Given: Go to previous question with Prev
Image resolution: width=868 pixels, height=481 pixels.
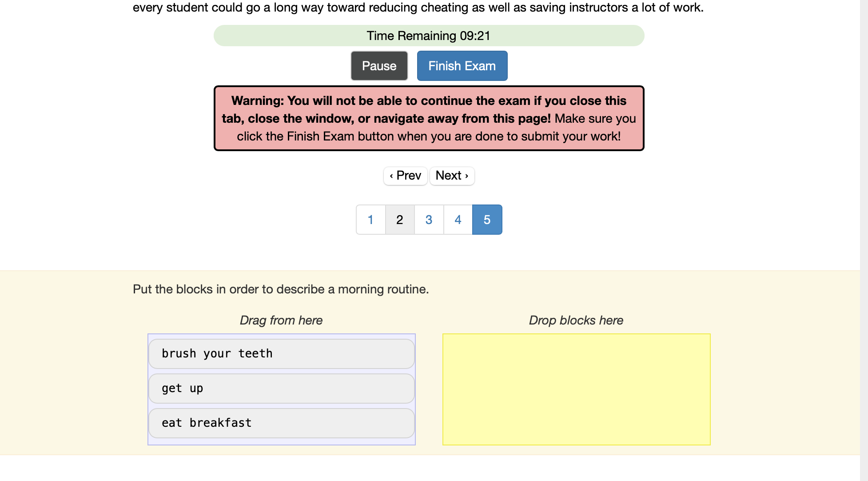Looking at the screenshot, I should pos(405,176).
